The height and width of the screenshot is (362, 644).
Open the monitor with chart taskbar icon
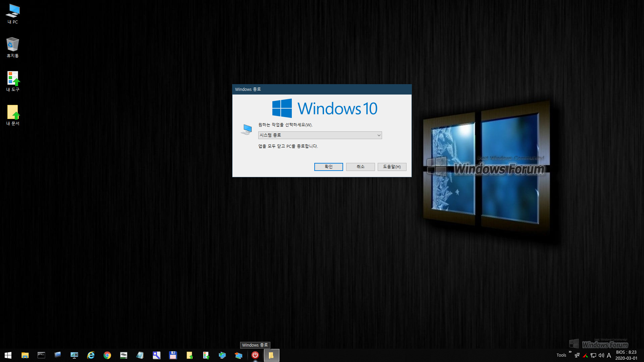pos(74,355)
